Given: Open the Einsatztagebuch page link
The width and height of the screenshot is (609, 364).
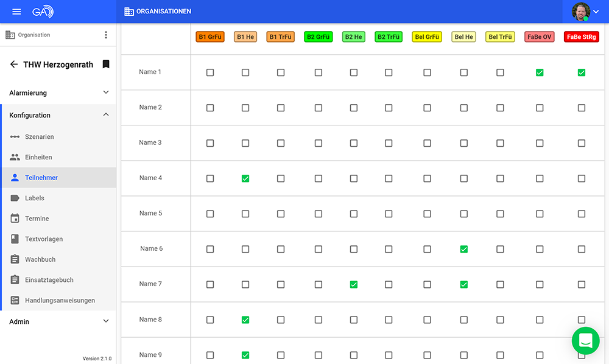Looking at the screenshot, I should click(49, 280).
